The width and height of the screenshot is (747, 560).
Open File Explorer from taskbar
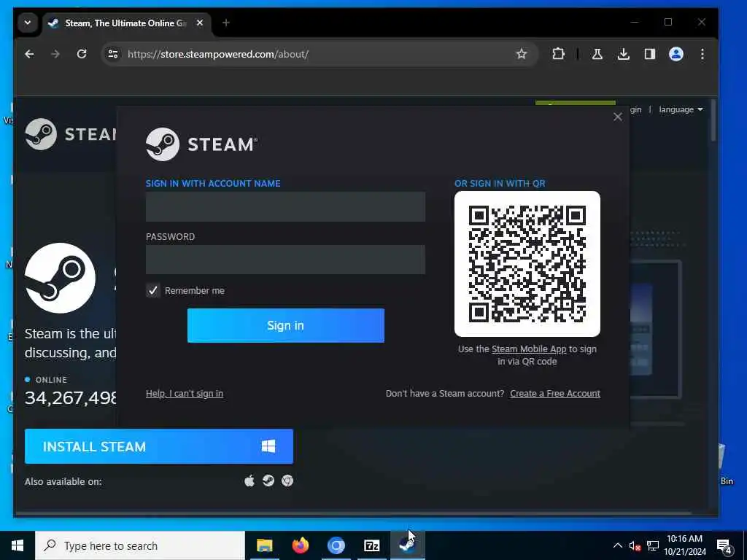pyautogui.click(x=264, y=545)
